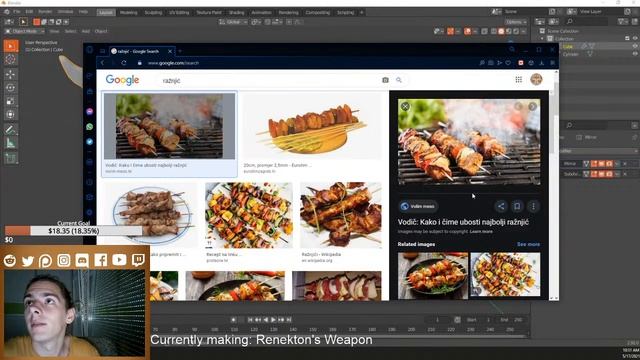Switch to the Sculpting workspace tab
Image resolution: width=640 pixels, height=360 pixels.
[x=153, y=13]
